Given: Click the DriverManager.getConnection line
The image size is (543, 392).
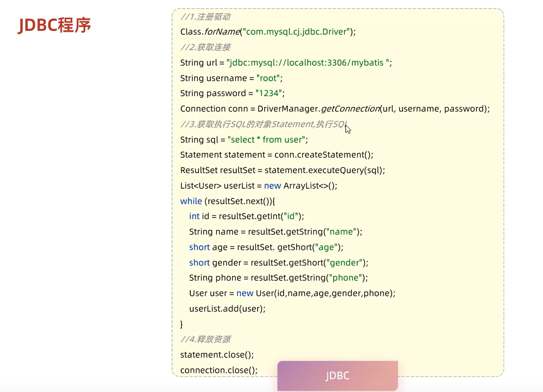Looking at the screenshot, I should point(335,109).
